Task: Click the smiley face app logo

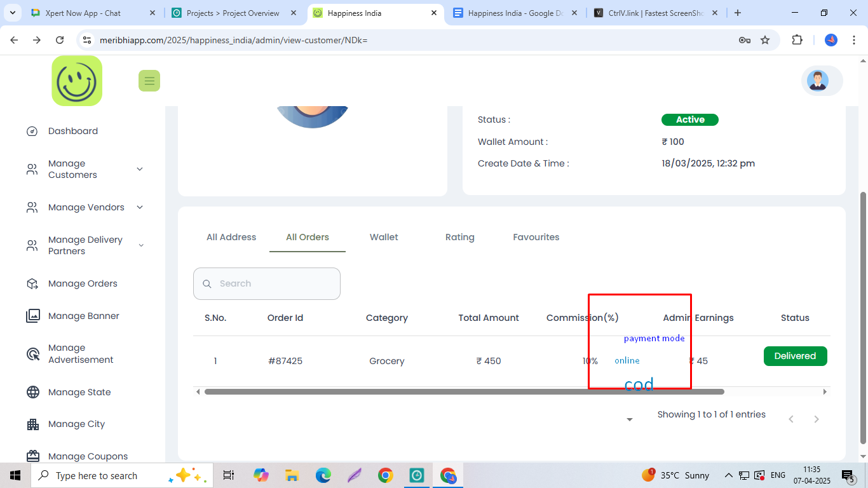Action: tap(77, 81)
